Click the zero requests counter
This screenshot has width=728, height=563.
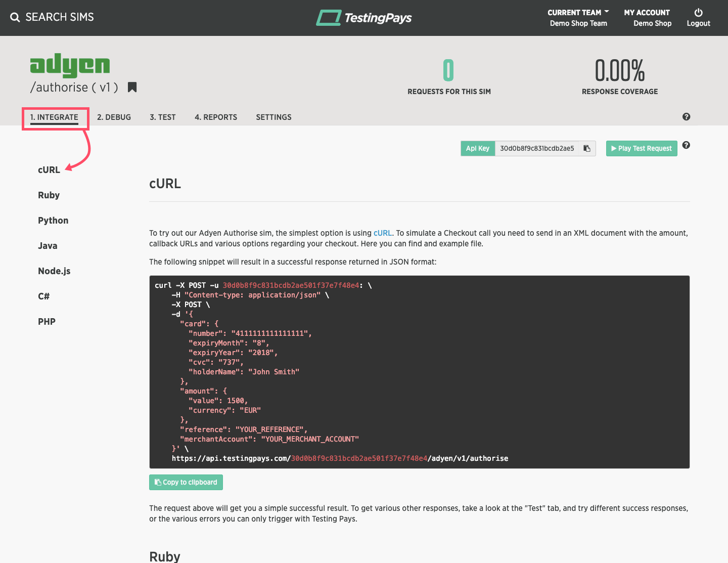pyautogui.click(x=448, y=70)
